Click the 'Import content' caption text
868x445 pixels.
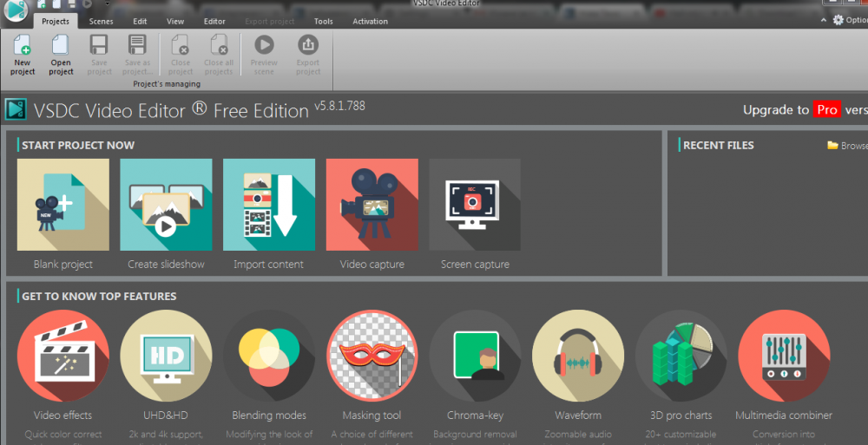coord(268,265)
